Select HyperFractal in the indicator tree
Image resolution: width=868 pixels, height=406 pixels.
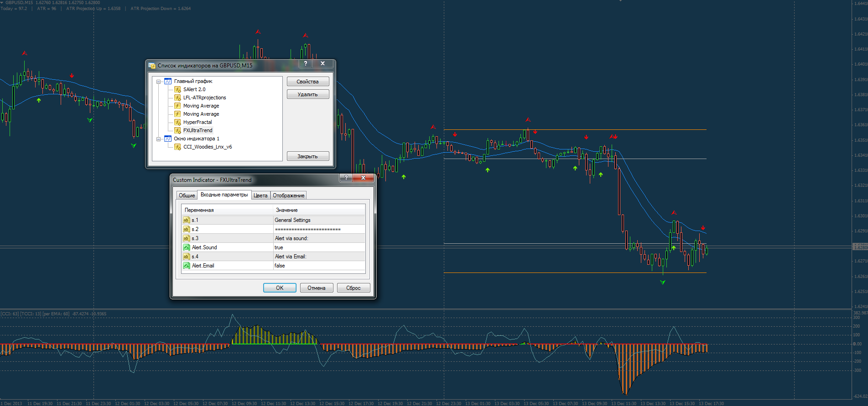[198, 122]
